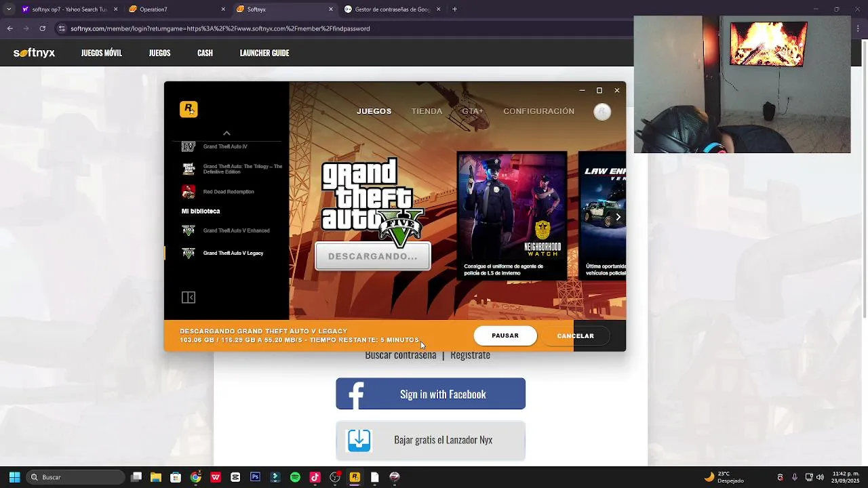
Task: Open the Neighborhood Watch police uniform card
Action: (512, 216)
